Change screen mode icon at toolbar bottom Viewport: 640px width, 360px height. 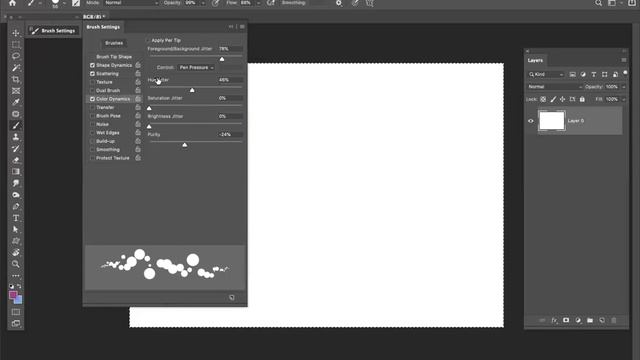pos(16,324)
